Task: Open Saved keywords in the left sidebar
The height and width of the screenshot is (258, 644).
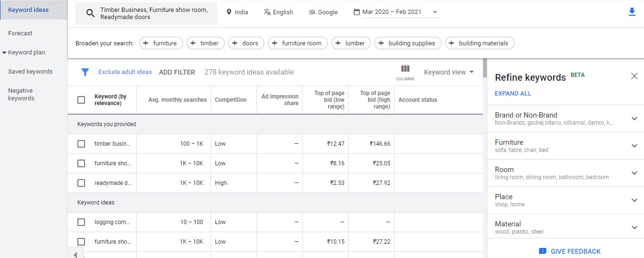Action: pyautogui.click(x=30, y=71)
